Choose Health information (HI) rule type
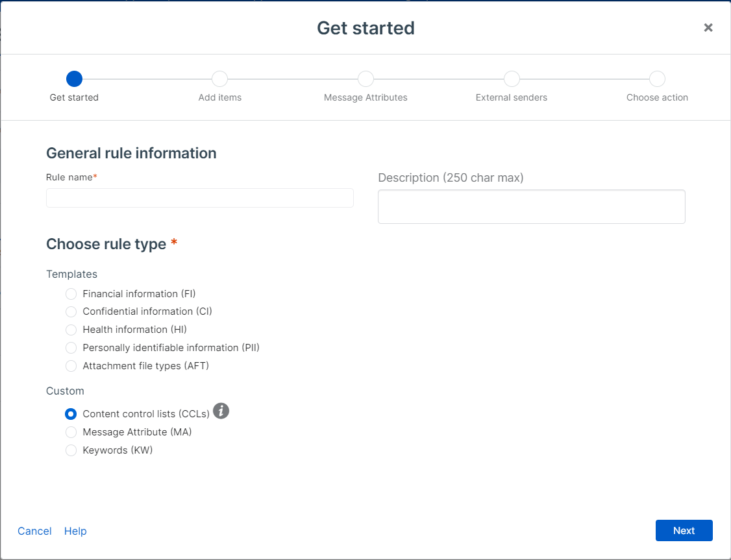The width and height of the screenshot is (731, 560). click(x=71, y=330)
